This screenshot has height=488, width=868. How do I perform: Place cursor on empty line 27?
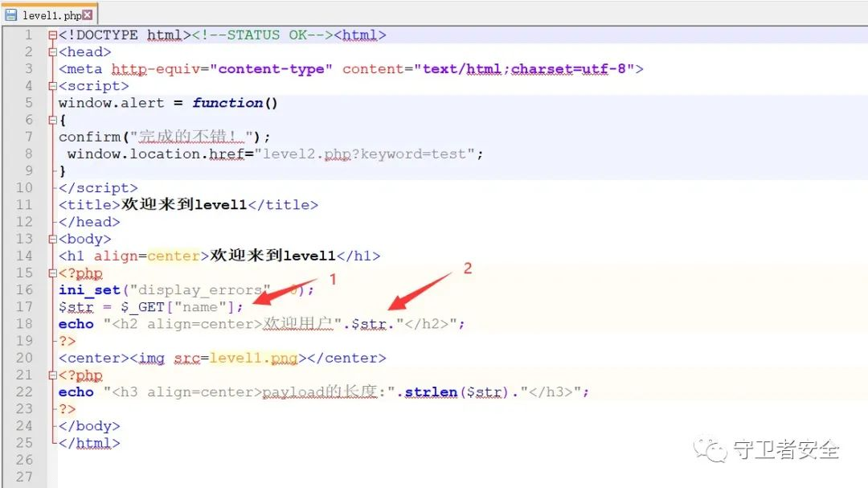point(241,477)
